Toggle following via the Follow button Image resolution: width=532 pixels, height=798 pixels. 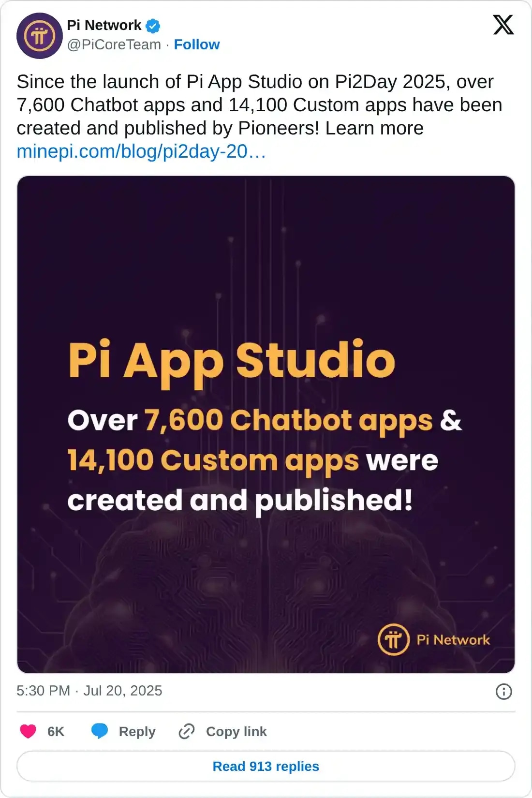tap(196, 44)
